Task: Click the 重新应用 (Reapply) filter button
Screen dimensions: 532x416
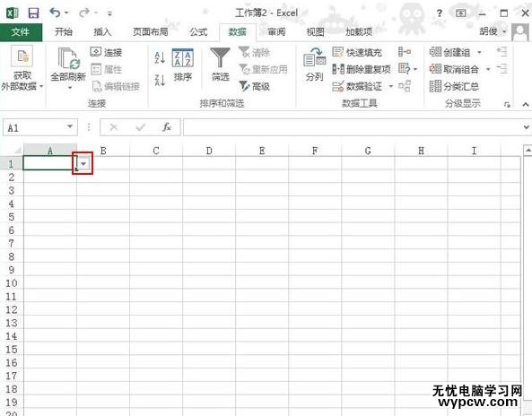Action: [263, 70]
